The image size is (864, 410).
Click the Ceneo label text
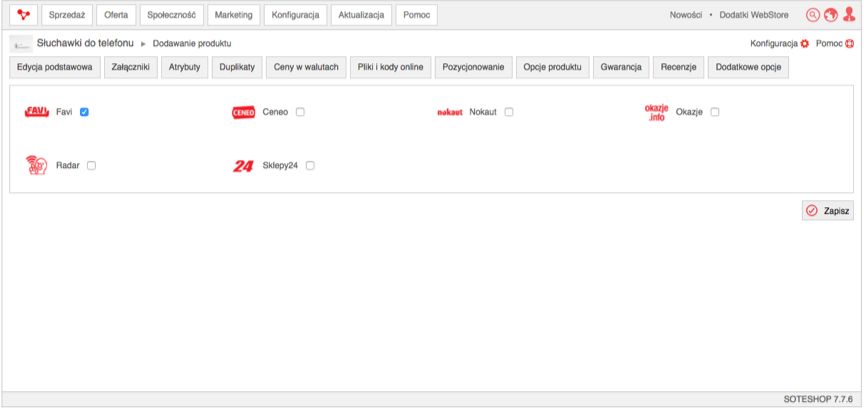pos(275,112)
